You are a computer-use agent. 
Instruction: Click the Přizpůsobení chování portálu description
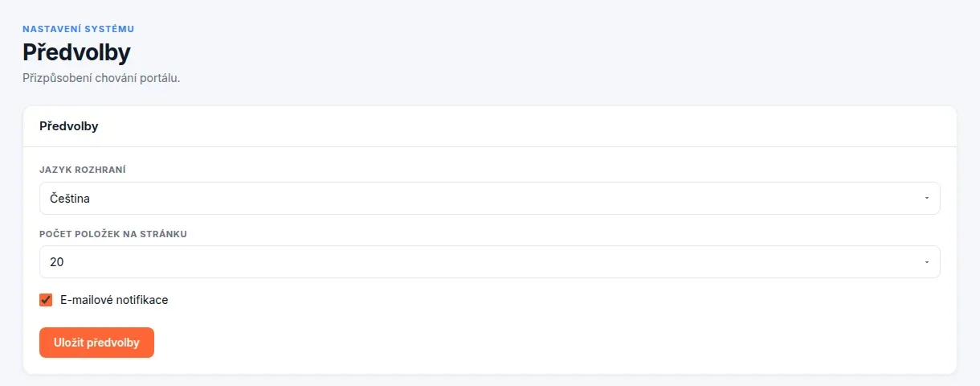101,78
